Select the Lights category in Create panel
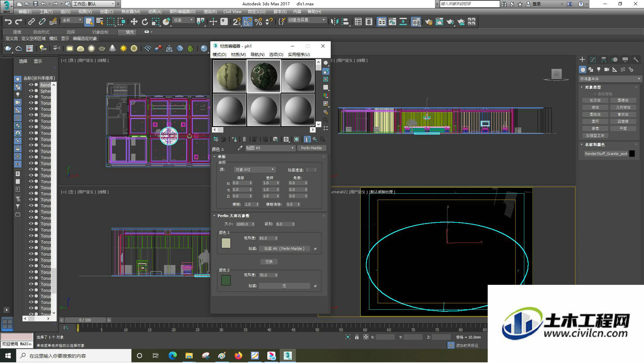The width and height of the screenshot is (644, 363). [x=599, y=69]
